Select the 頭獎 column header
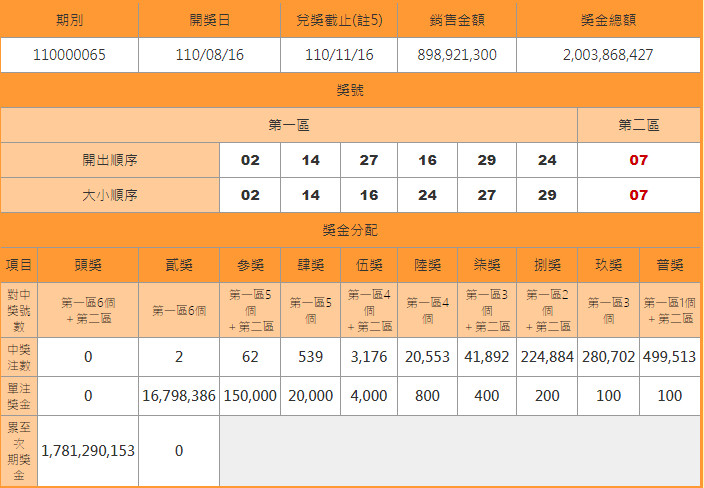 [88, 265]
